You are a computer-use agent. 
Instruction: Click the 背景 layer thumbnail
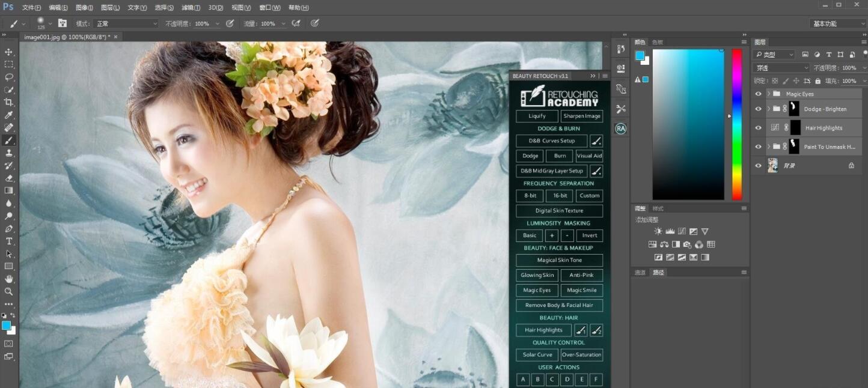tap(773, 166)
